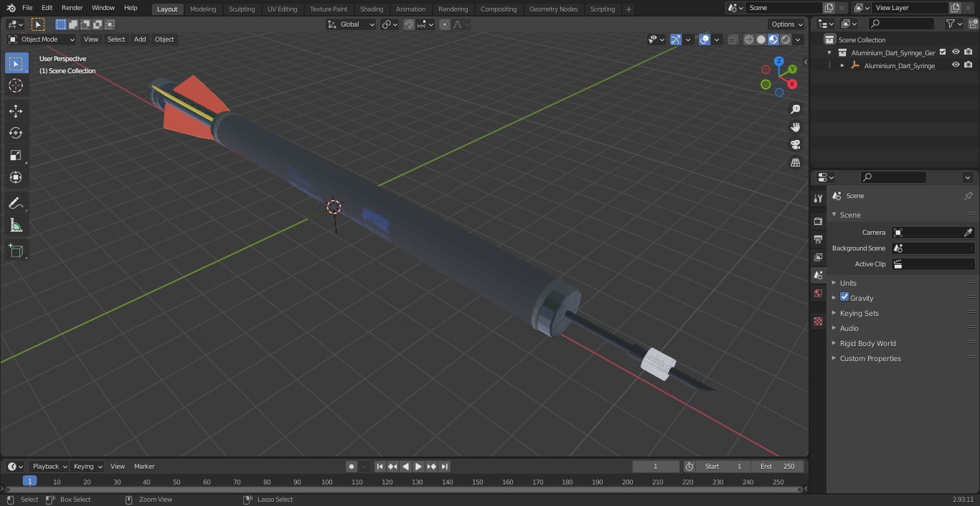
Task: Add a new workspace with plus button
Action: tap(628, 9)
